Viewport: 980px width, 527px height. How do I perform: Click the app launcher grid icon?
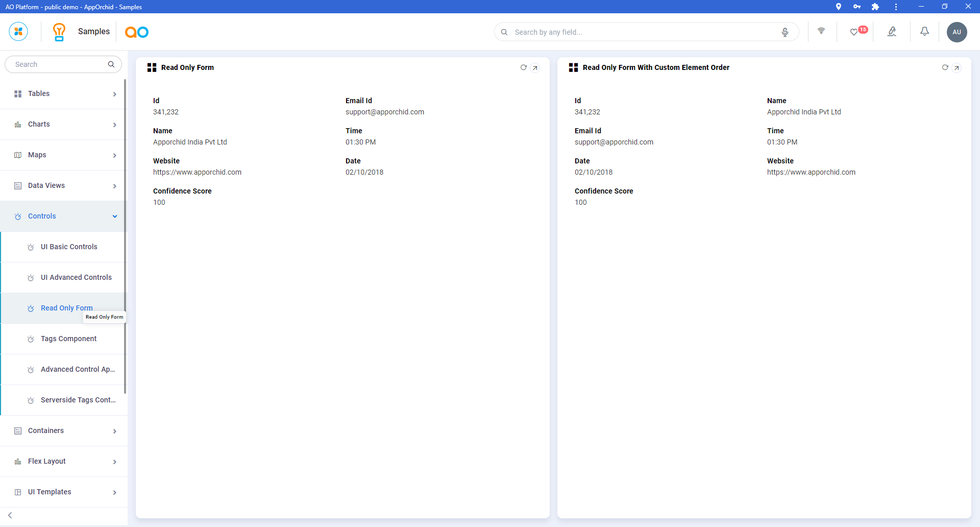point(18,32)
